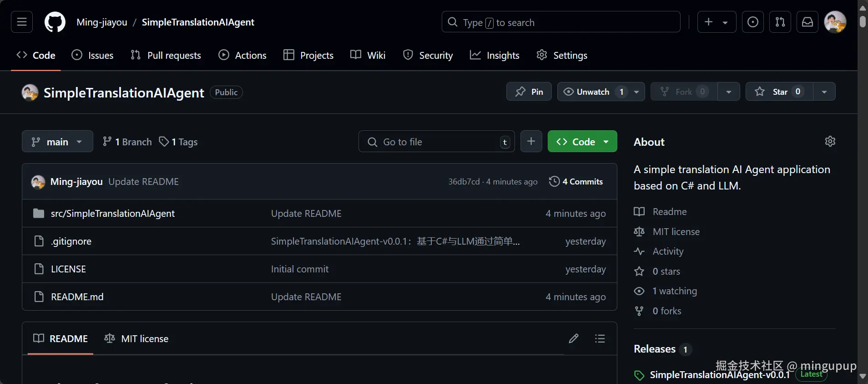Viewport: 868px width, 384px height.
Task: Open the LICENSE file
Action: pyautogui.click(x=68, y=269)
